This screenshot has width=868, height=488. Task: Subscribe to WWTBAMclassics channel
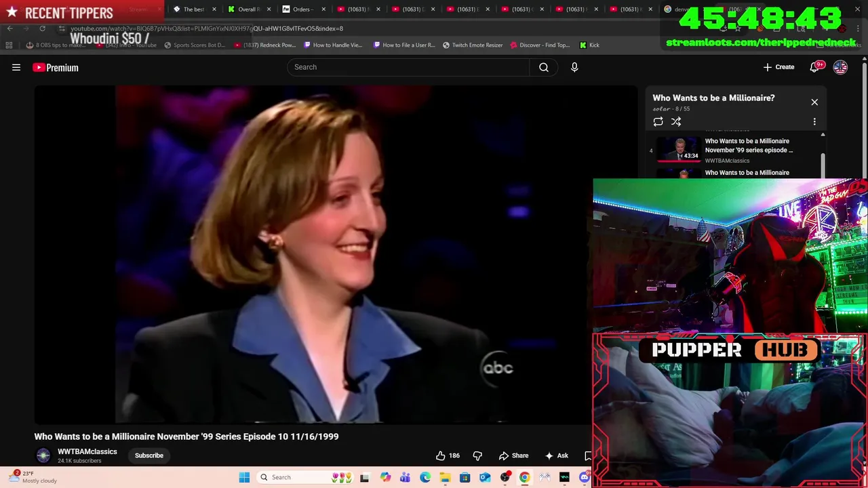pyautogui.click(x=149, y=455)
